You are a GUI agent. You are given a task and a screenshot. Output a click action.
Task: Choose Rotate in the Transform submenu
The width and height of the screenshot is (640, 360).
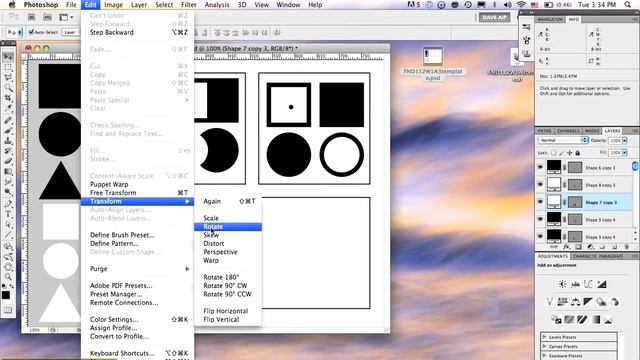(x=228, y=227)
